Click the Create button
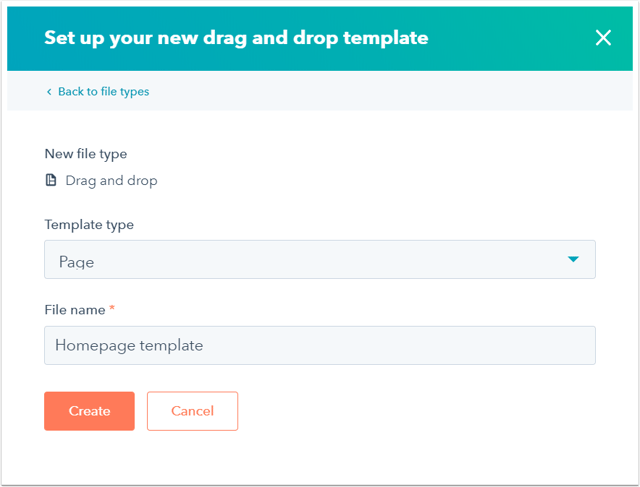 [x=89, y=411]
